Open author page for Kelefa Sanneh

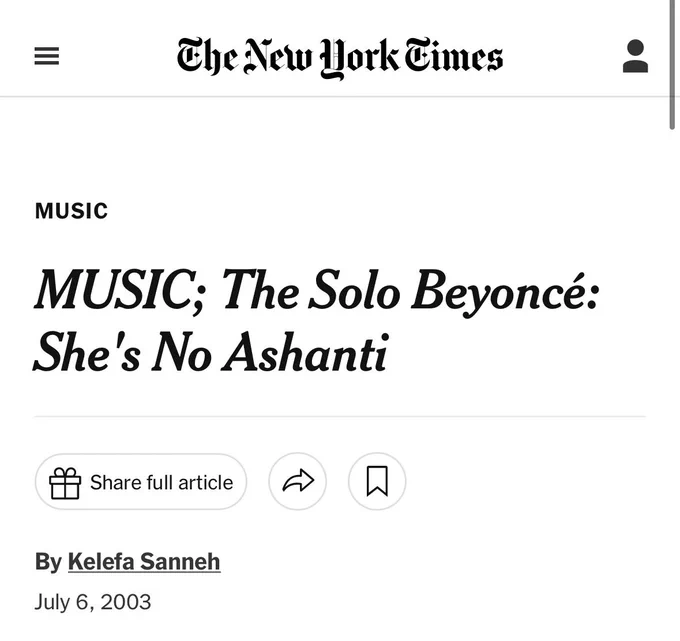tap(144, 562)
